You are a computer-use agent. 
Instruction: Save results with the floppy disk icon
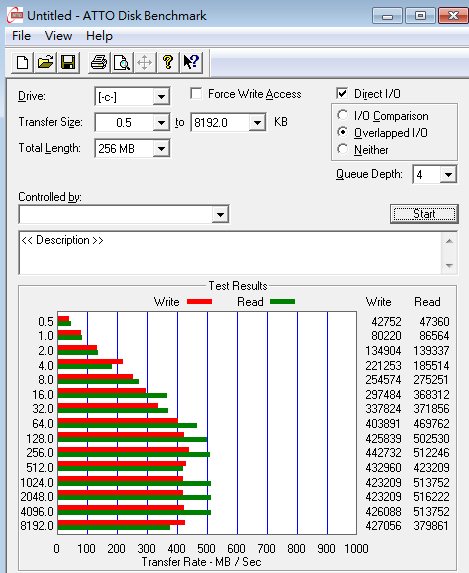68,62
